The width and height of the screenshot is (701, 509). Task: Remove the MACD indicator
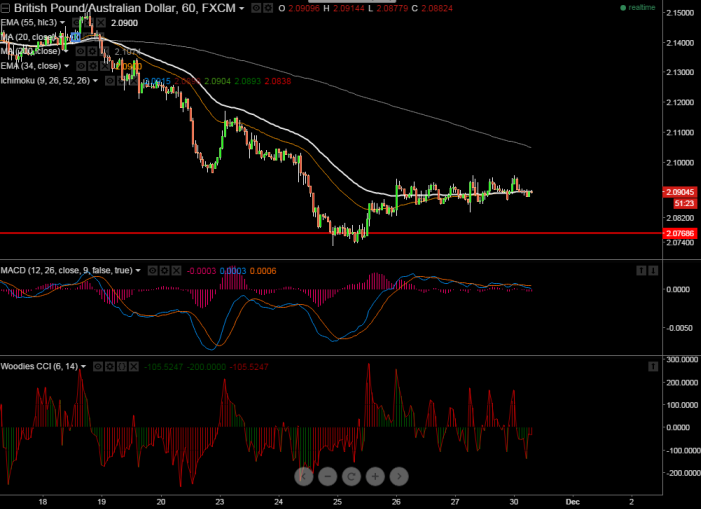178,270
